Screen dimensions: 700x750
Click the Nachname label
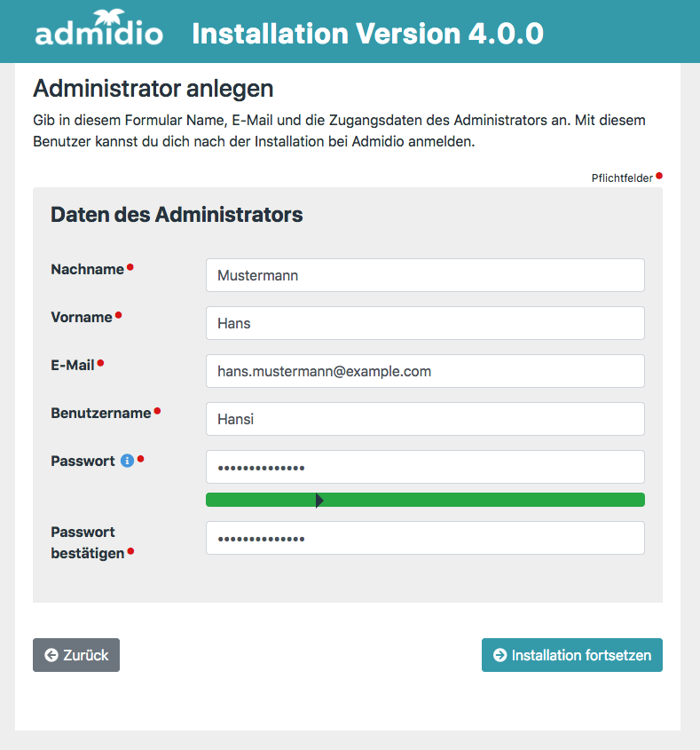87,269
